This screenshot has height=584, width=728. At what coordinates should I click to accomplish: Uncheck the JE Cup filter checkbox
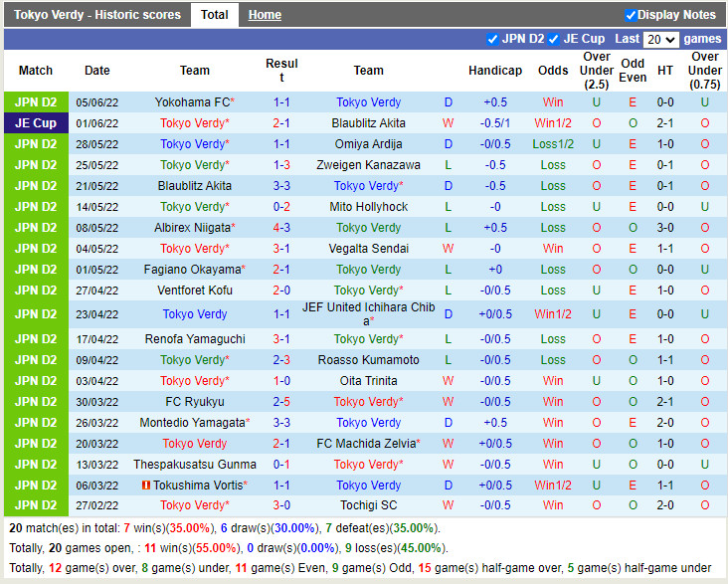click(553, 39)
